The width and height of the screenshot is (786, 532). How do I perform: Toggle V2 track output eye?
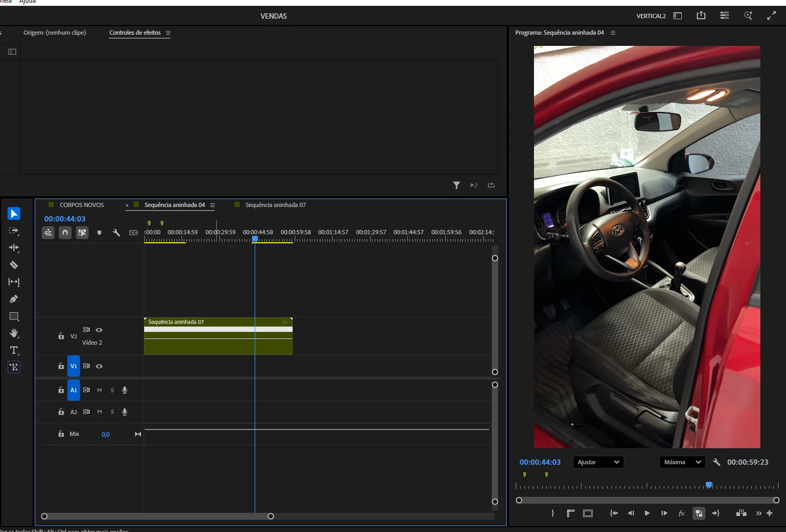click(x=99, y=330)
